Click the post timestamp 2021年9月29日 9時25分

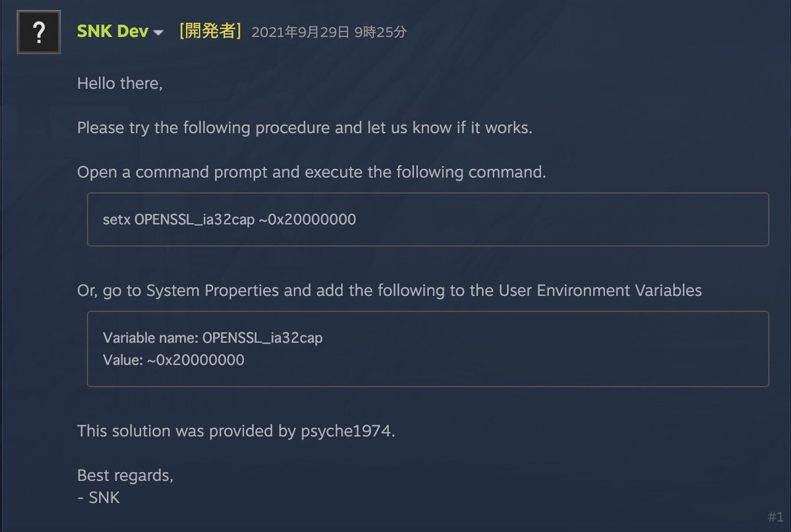pyautogui.click(x=329, y=32)
